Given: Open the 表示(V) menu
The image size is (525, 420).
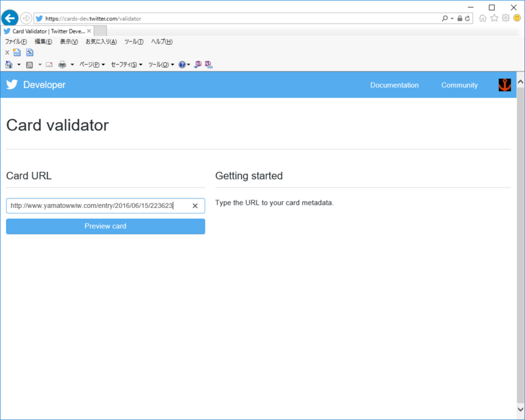Looking at the screenshot, I should [x=69, y=41].
